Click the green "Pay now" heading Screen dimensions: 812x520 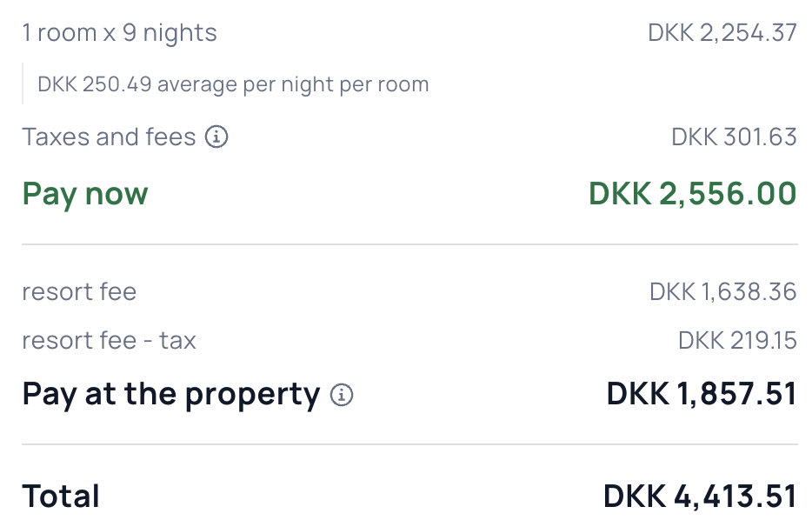click(85, 193)
